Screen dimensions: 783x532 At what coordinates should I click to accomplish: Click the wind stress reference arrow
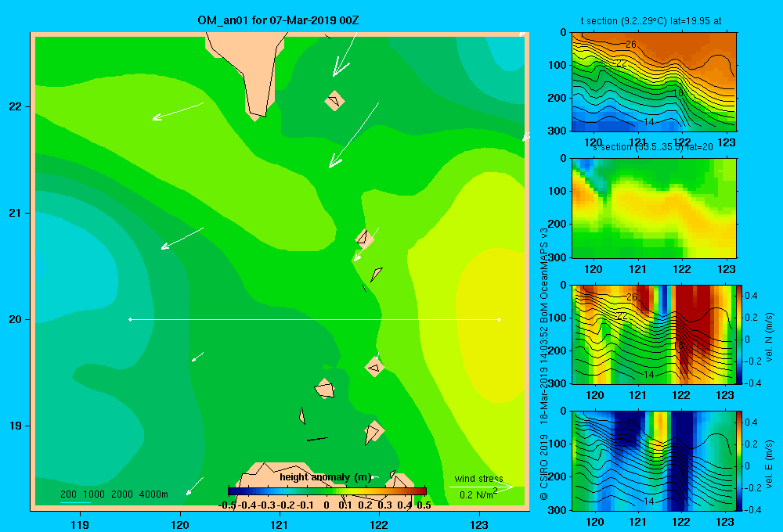click(x=482, y=487)
